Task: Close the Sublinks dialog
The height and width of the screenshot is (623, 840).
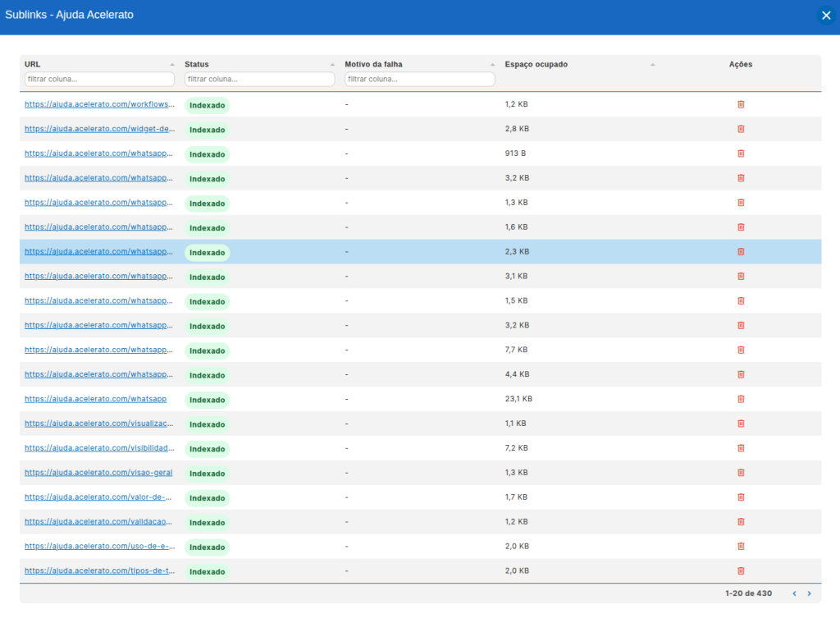Action: coord(826,16)
